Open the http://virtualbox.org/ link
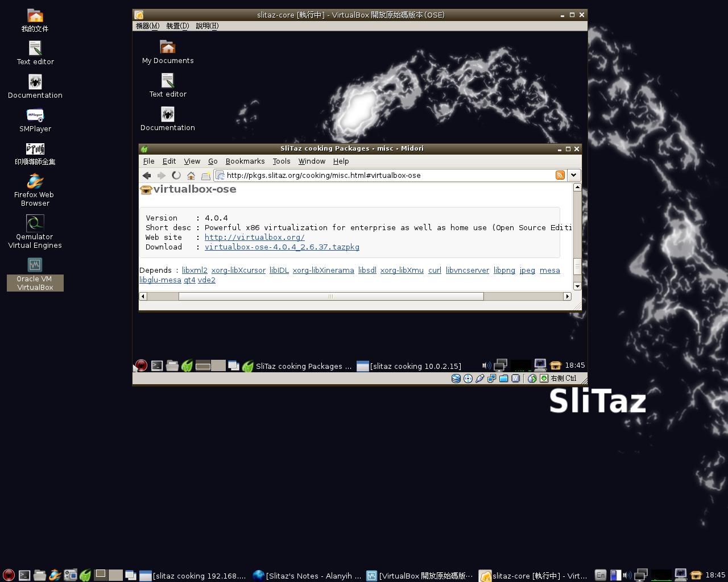The width and height of the screenshot is (728, 582). (x=255, y=237)
